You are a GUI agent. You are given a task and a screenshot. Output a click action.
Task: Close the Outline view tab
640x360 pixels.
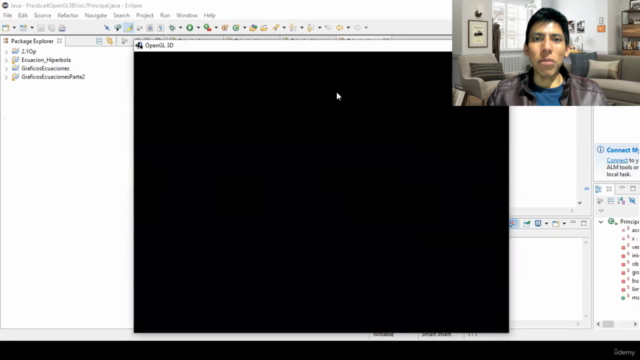[609, 189]
